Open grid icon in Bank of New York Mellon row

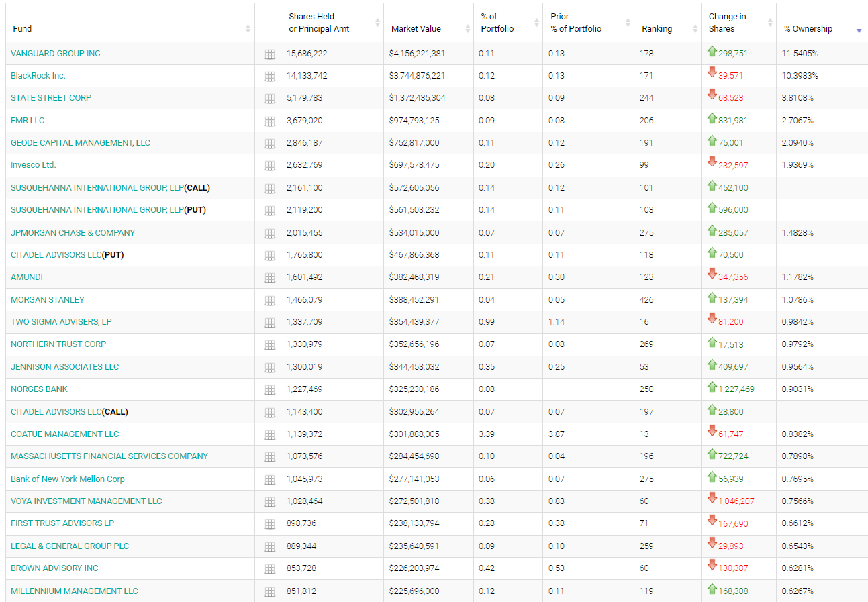point(270,480)
